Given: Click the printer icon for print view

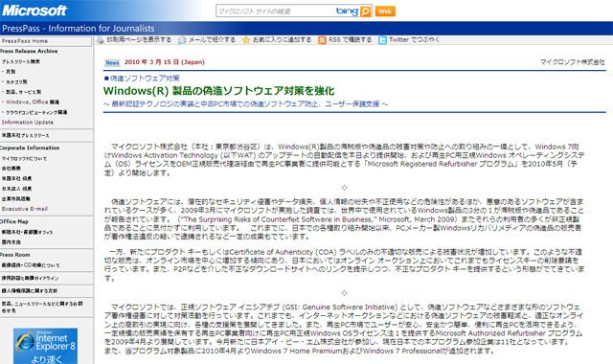Looking at the screenshot, I should tap(101, 40).
